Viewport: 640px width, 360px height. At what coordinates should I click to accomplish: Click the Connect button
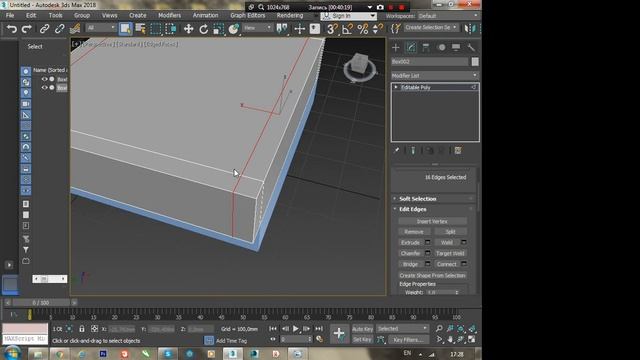(447, 264)
